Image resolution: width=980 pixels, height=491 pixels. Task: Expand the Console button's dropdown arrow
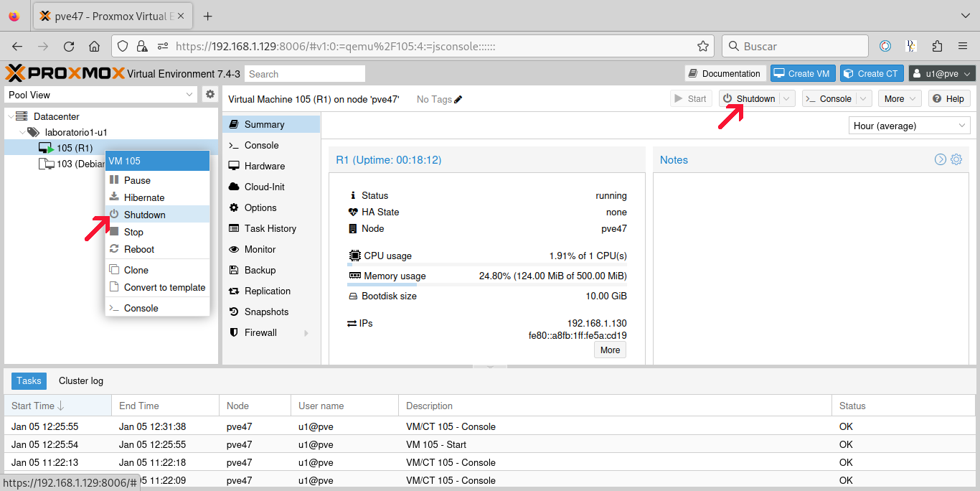coord(863,99)
